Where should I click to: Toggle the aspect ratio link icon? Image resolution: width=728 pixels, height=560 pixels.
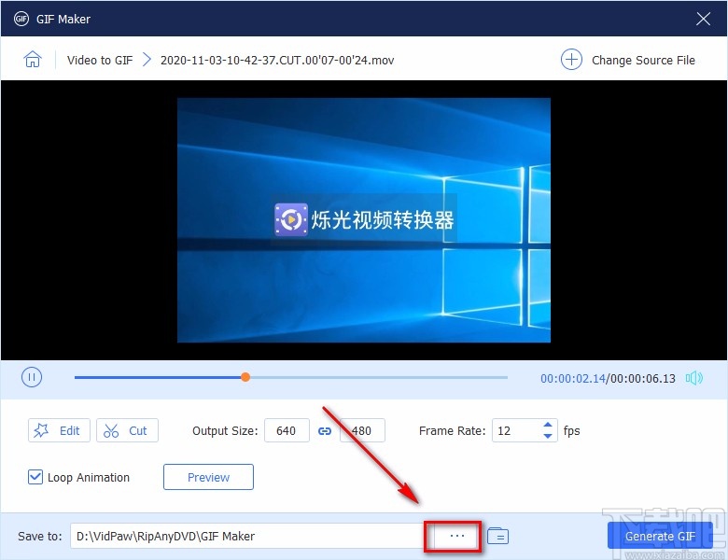point(325,431)
